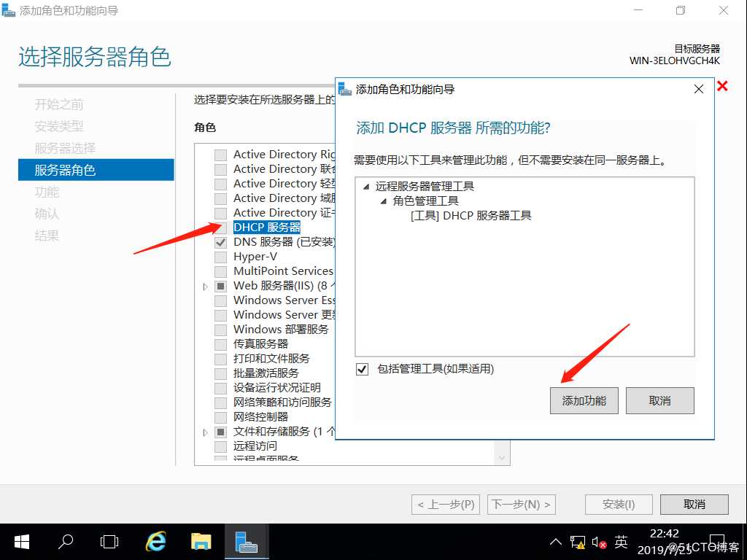Collapse the 远程服务器管理工具 tree node
This screenshot has height=560, width=747.
[x=366, y=187]
